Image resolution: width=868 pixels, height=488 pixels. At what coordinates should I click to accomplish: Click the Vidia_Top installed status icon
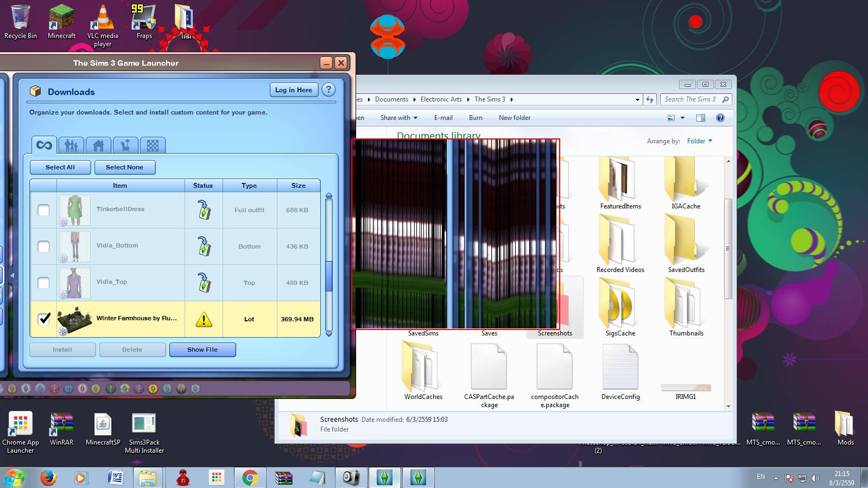(204, 283)
